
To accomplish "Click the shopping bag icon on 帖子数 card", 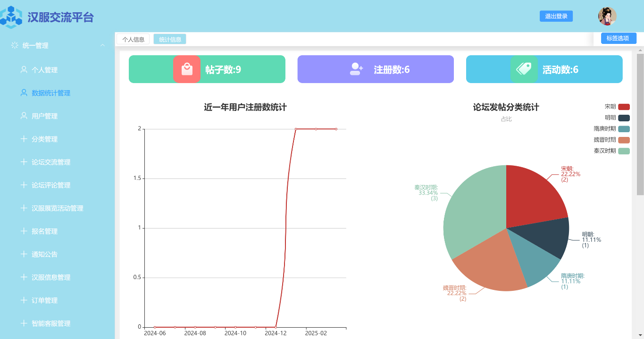I will [x=187, y=69].
